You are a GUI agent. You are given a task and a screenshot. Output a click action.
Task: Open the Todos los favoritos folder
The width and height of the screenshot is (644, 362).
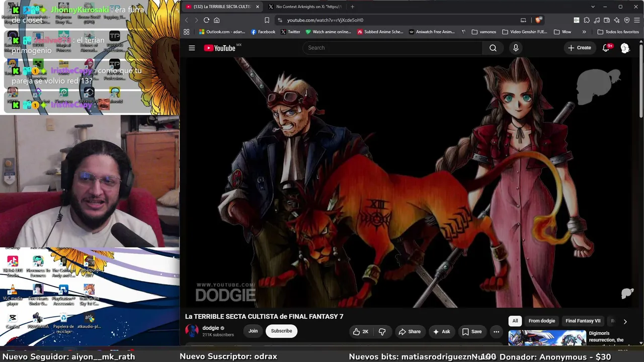(x=618, y=32)
